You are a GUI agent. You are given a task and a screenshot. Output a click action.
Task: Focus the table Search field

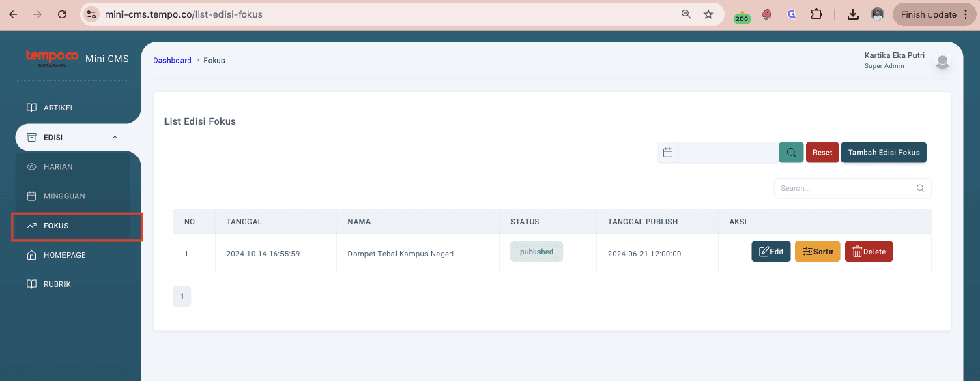852,188
